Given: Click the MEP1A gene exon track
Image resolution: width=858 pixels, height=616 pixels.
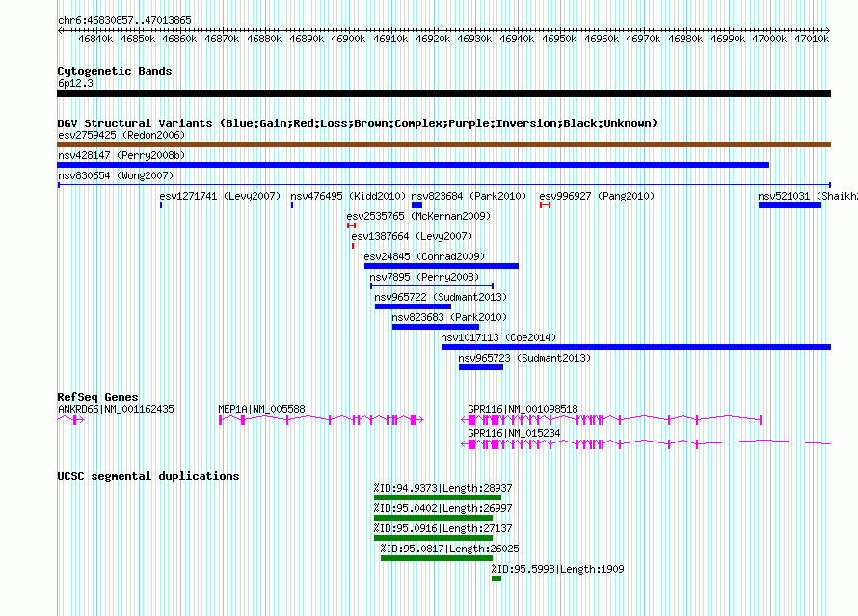Looking at the screenshot, I should [x=321, y=420].
